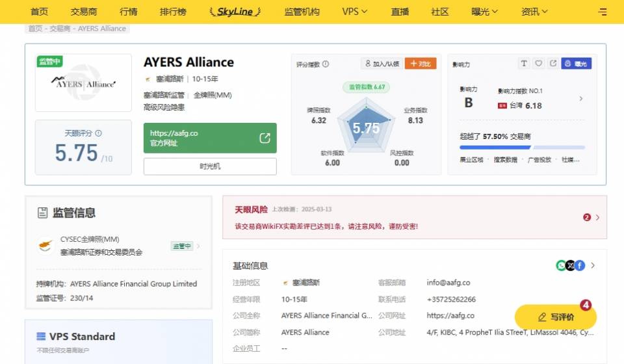Click 交易商 in the breadcrumb

tap(60, 29)
